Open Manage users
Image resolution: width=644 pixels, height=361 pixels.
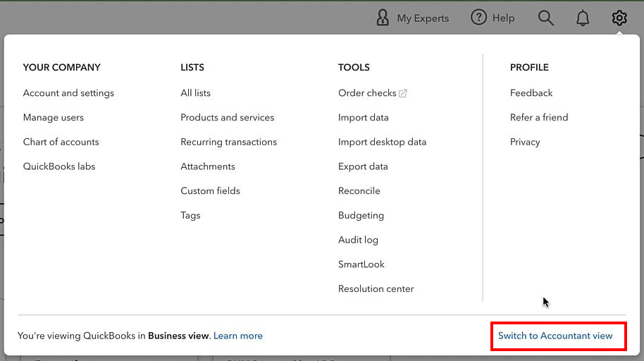pyautogui.click(x=54, y=118)
